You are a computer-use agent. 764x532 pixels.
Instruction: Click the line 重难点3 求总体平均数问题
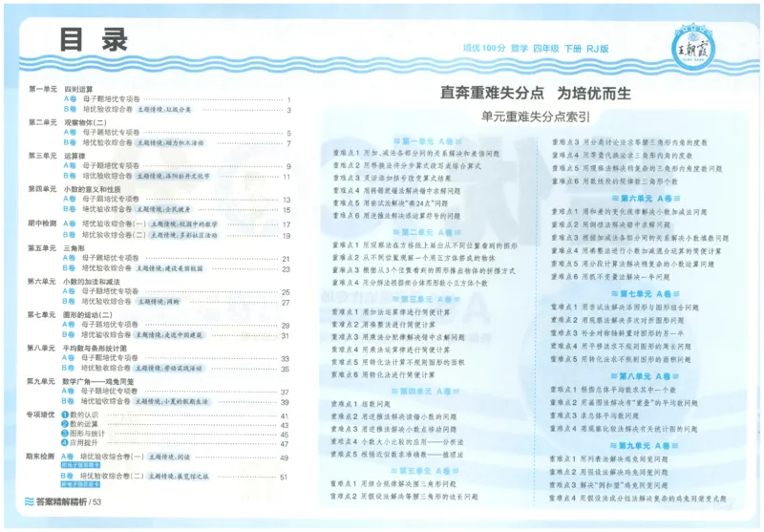[x=594, y=415]
